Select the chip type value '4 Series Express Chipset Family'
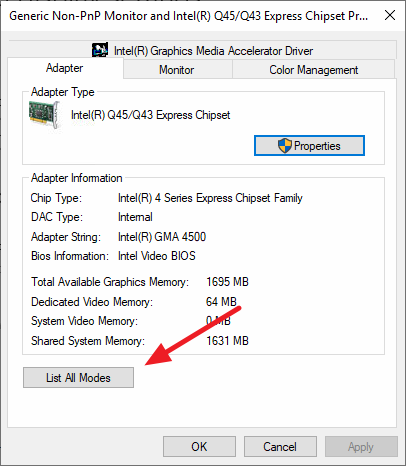Screen dimensions: 406x466 point(210,198)
